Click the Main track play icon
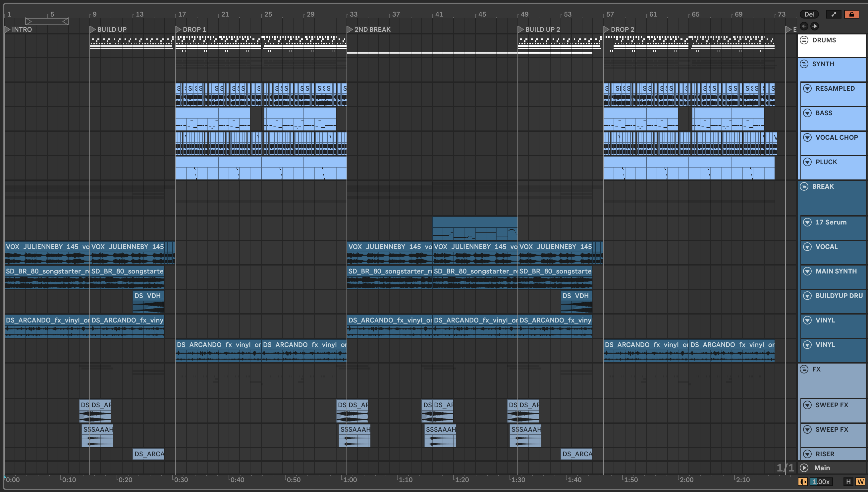Screen dimensions: 868x492 click(804, 468)
